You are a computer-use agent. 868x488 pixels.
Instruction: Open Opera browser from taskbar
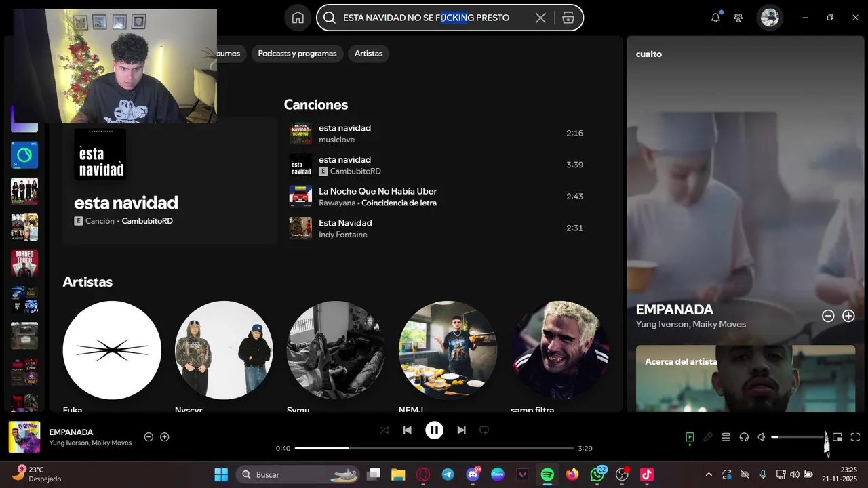tap(423, 474)
